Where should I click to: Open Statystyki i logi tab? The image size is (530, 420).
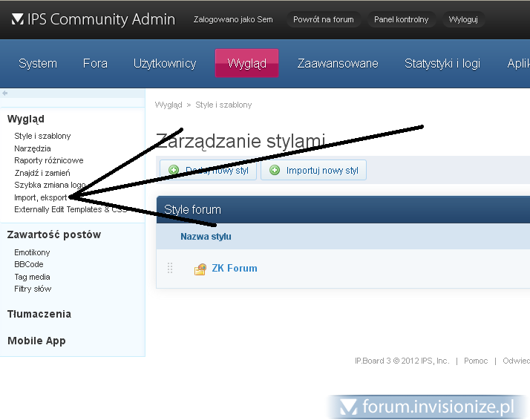coord(442,64)
